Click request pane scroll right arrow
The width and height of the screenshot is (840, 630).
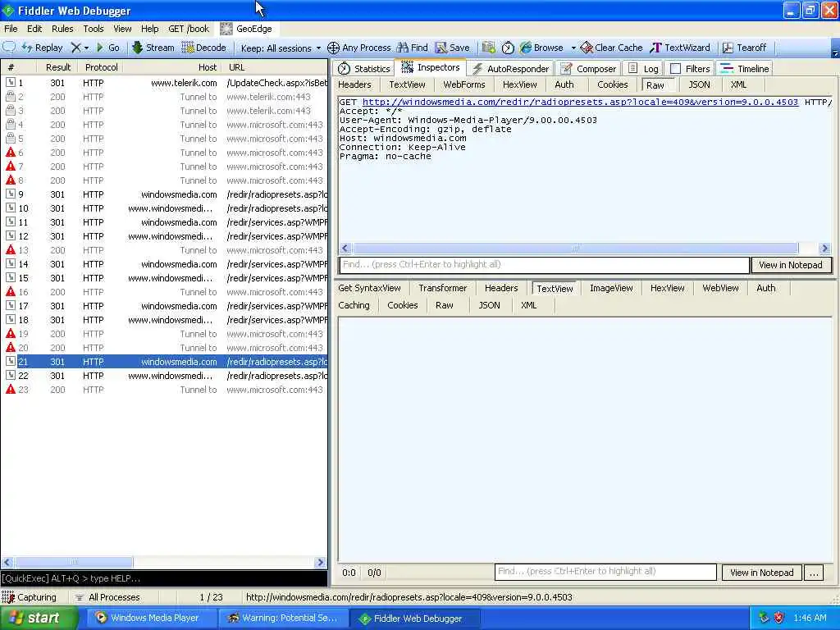(825, 248)
